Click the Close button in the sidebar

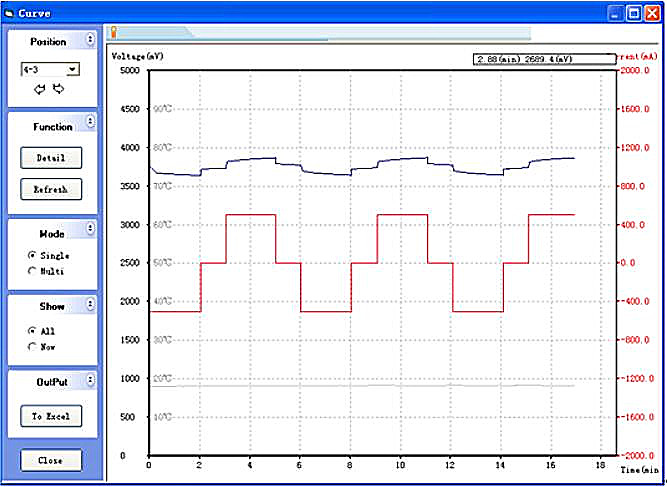tap(51, 461)
